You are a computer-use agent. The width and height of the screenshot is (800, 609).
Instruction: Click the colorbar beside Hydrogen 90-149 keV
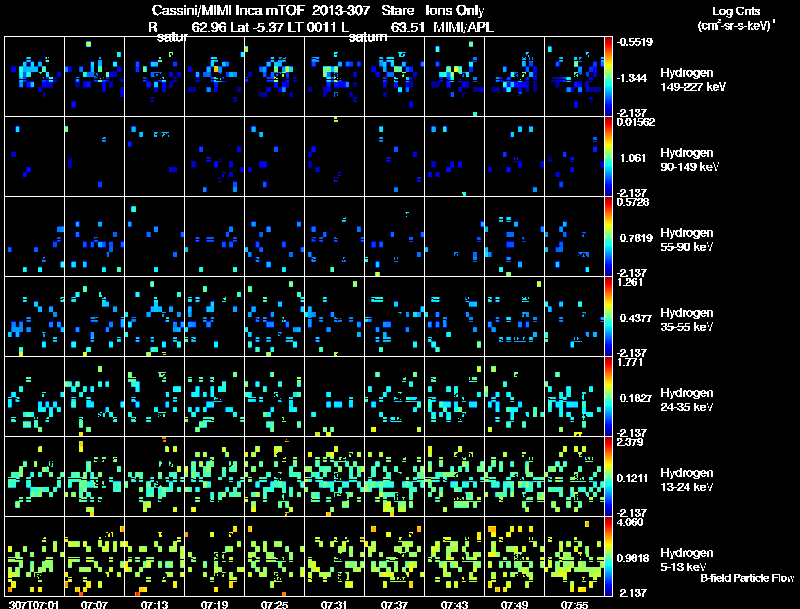click(x=608, y=156)
